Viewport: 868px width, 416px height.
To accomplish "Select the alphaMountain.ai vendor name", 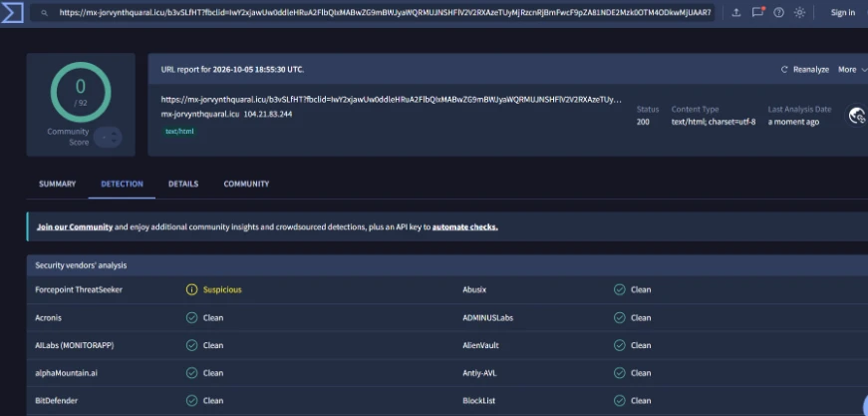I will point(67,373).
